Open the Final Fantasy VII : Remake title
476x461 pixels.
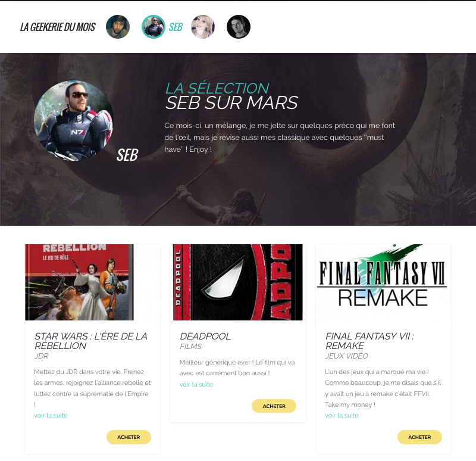[369, 341]
